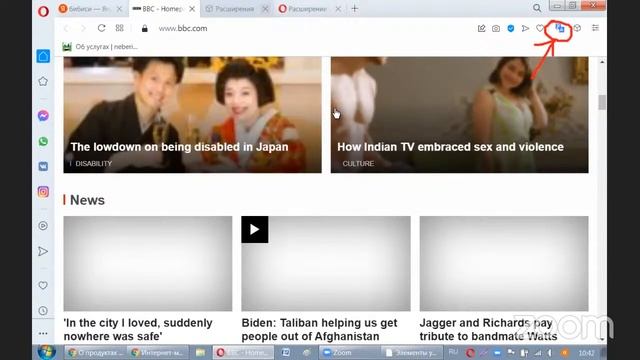640x360 pixels.
Task: Open Instagram in the Opera sidebar
Action: [43, 192]
